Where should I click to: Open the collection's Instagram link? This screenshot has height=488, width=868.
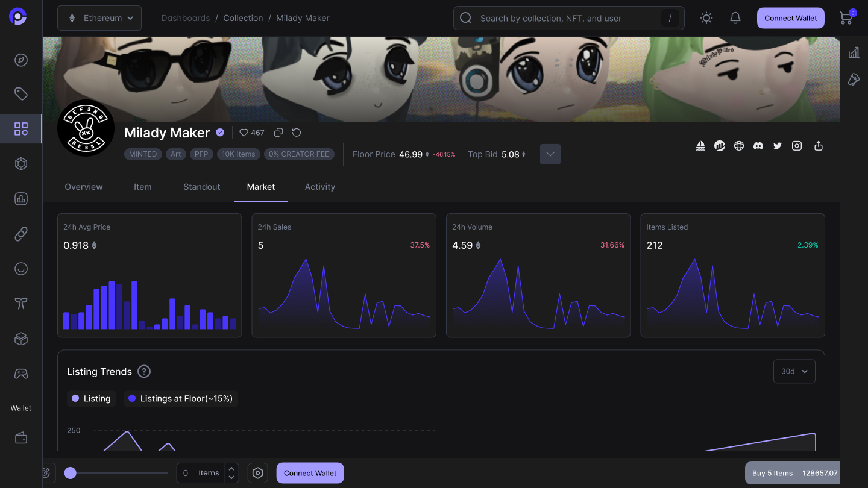[x=797, y=146]
